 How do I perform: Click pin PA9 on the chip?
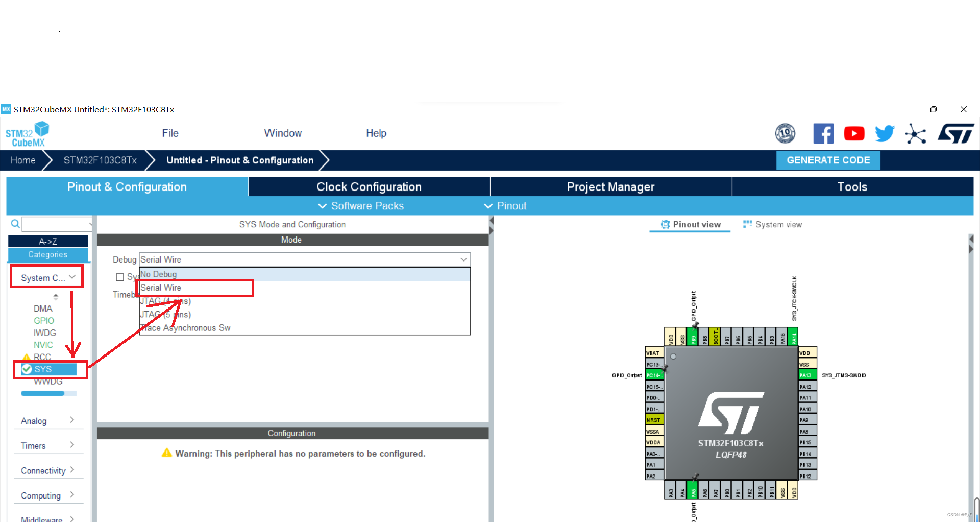tap(807, 420)
